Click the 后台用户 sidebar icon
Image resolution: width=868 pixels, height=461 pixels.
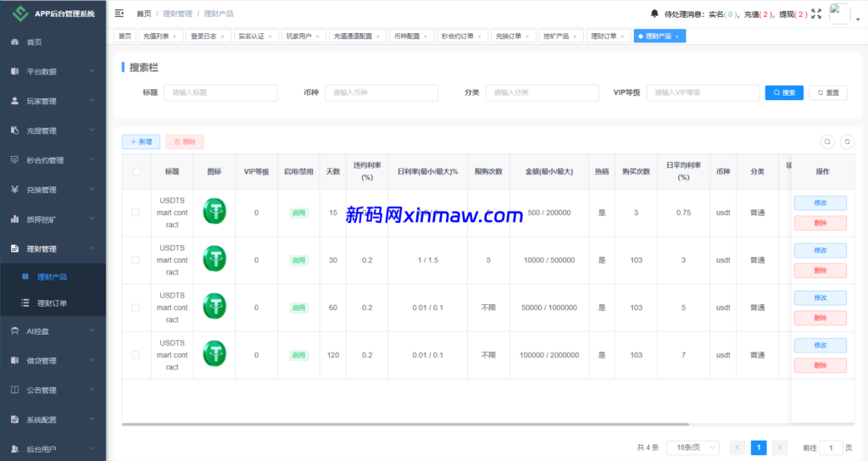pyautogui.click(x=15, y=449)
